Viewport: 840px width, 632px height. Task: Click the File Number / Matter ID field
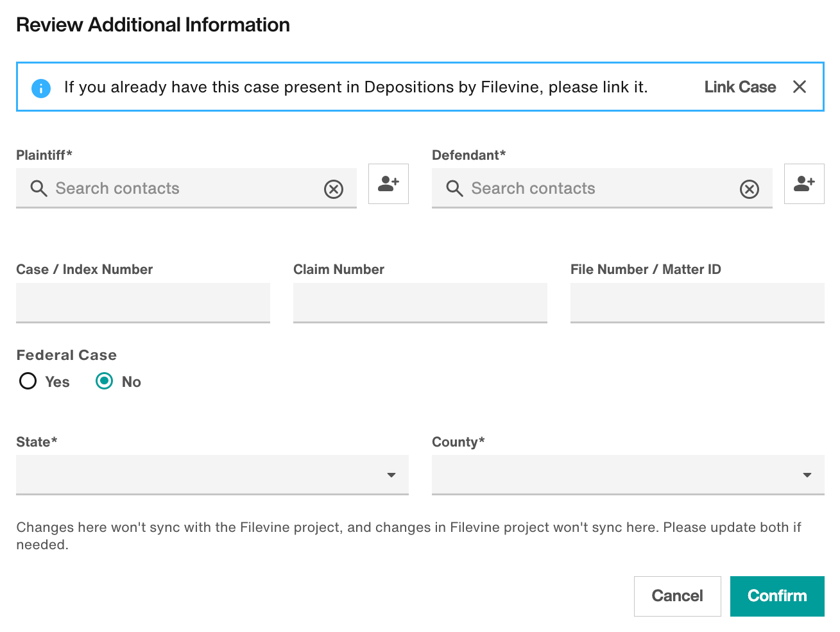(x=698, y=303)
